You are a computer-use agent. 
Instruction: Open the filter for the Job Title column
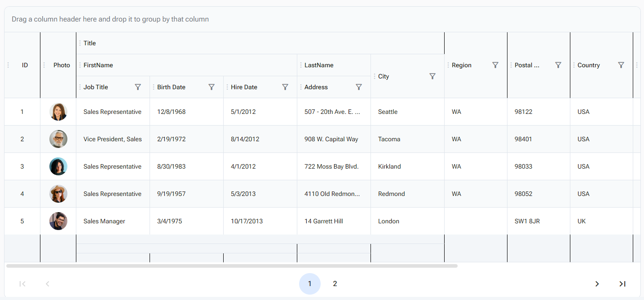coord(138,87)
